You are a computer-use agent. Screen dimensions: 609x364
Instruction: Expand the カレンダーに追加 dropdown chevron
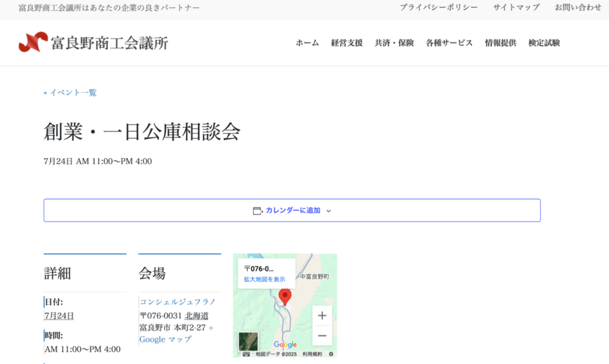(329, 211)
